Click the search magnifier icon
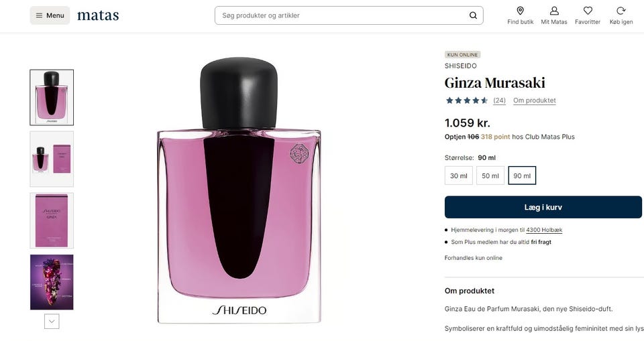The width and height of the screenshot is (644, 341). pos(473,15)
